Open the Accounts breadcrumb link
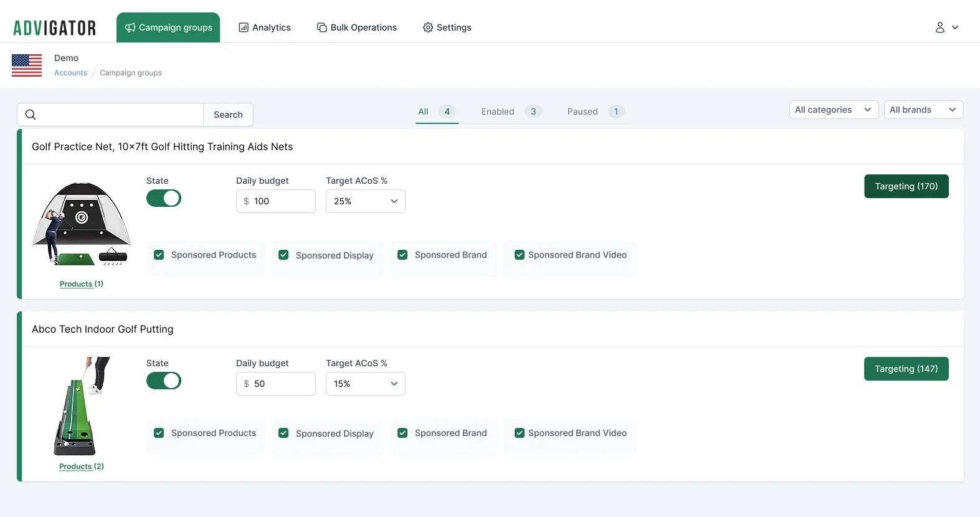Viewport: 980px width, 517px height. (70, 73)
